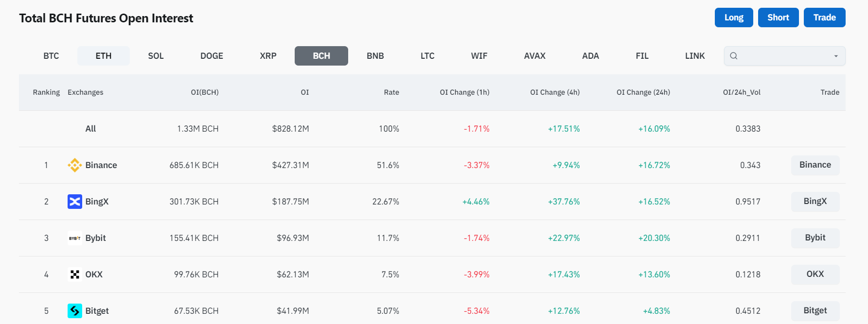Click BingX's 0.9517 OI/24h_Vol value
Image resolution: width=868 pixels, height=324 pixels.
click(x=748, y=202)
